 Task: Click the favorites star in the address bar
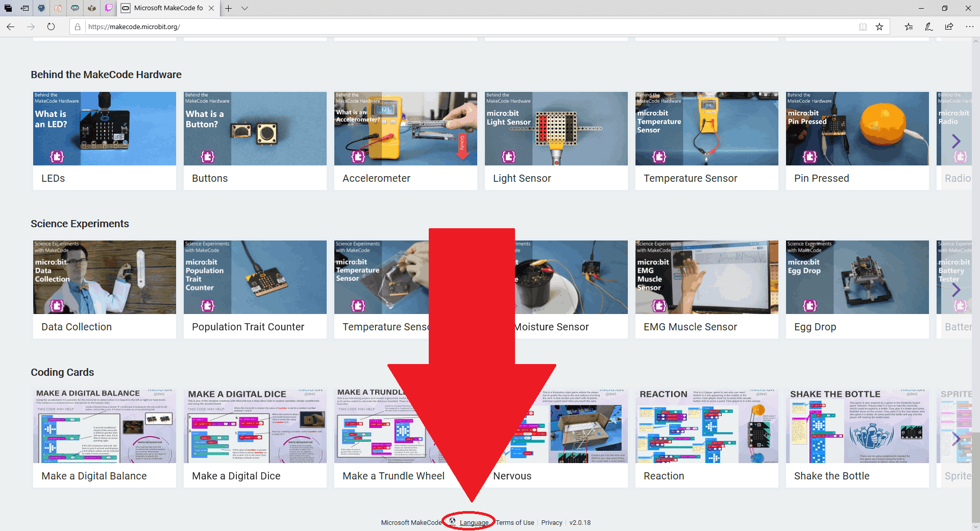[x=879, y=27]
